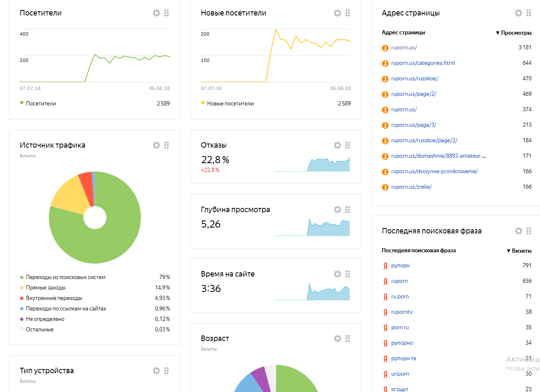Toggle Переходы по ссылкам на сайтах legend
Viewport: 540px width, 392px height.
63,309
